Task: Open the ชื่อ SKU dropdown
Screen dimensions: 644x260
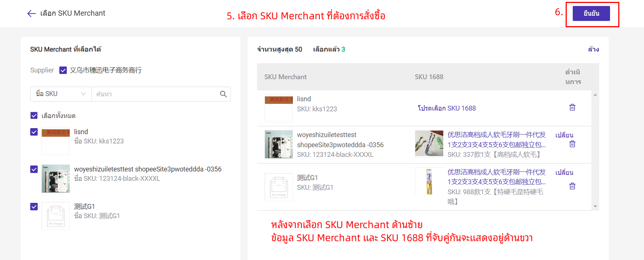Action: pos(61,94)
